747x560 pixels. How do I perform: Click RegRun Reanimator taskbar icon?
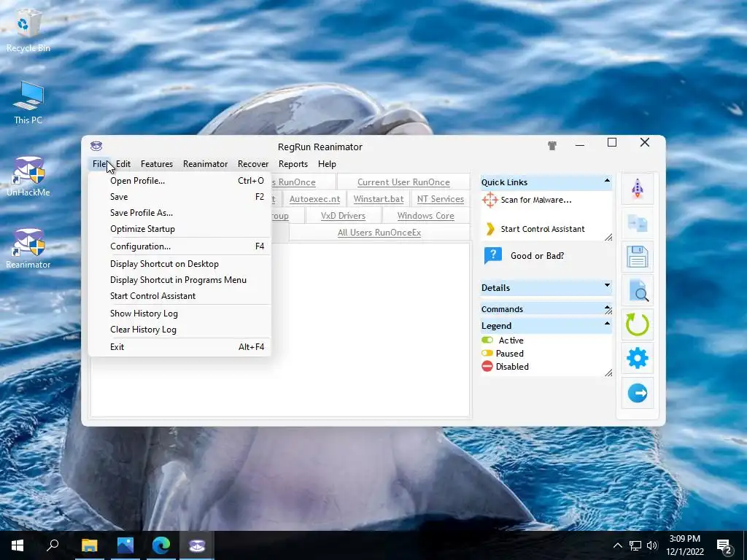[x=197, y=545]
